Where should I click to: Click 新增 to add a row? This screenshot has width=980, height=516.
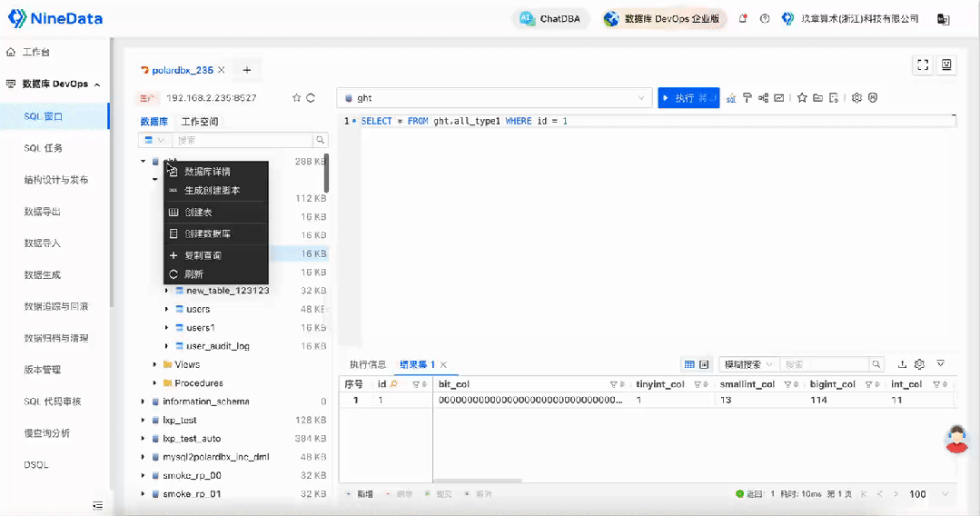(x=360, y=494)
